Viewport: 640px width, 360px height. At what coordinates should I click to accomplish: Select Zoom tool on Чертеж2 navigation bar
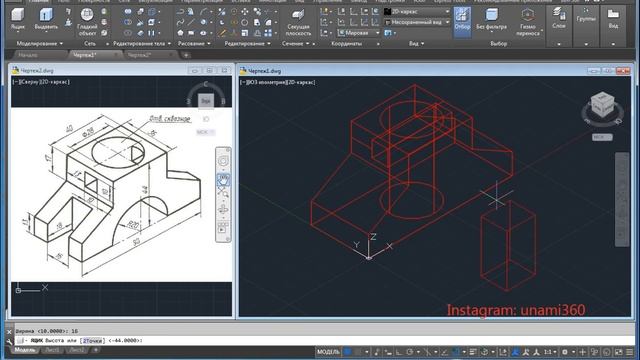223,193
